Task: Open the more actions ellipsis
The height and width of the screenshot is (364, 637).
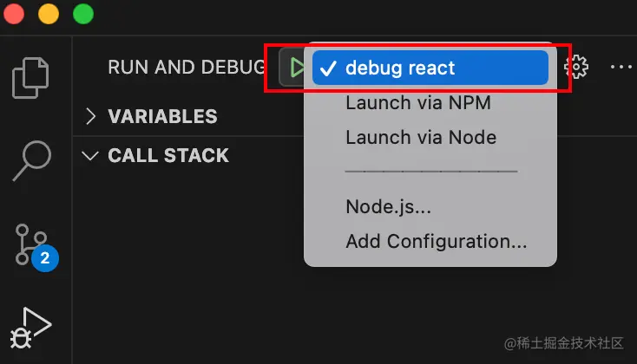Action: [621, 67]
